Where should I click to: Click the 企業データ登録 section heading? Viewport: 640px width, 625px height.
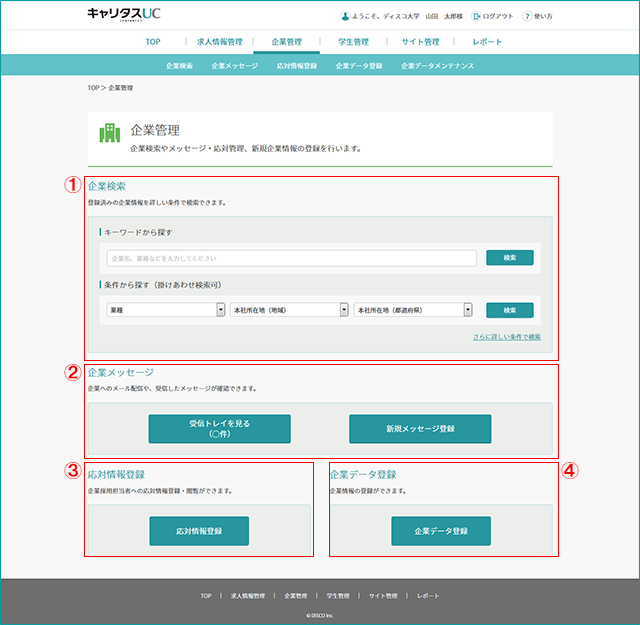click(x=363, y=474)
